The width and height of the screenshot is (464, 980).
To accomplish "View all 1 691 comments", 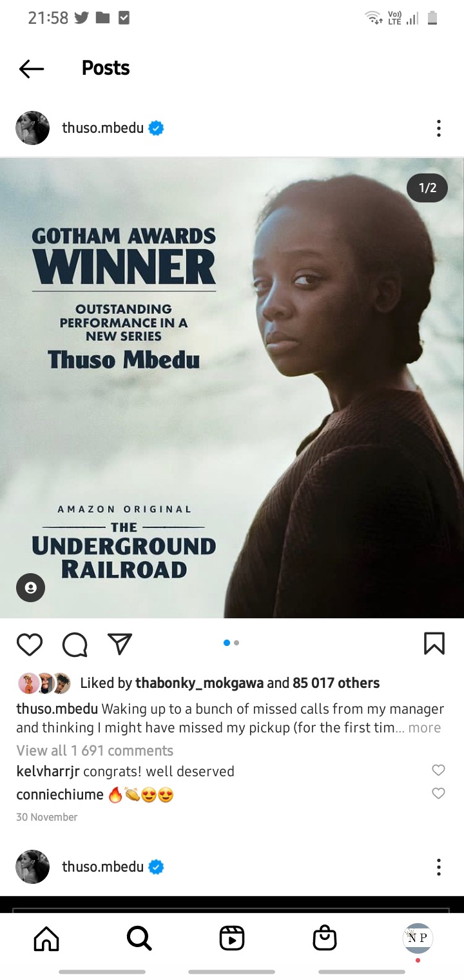I will (95, 750).
